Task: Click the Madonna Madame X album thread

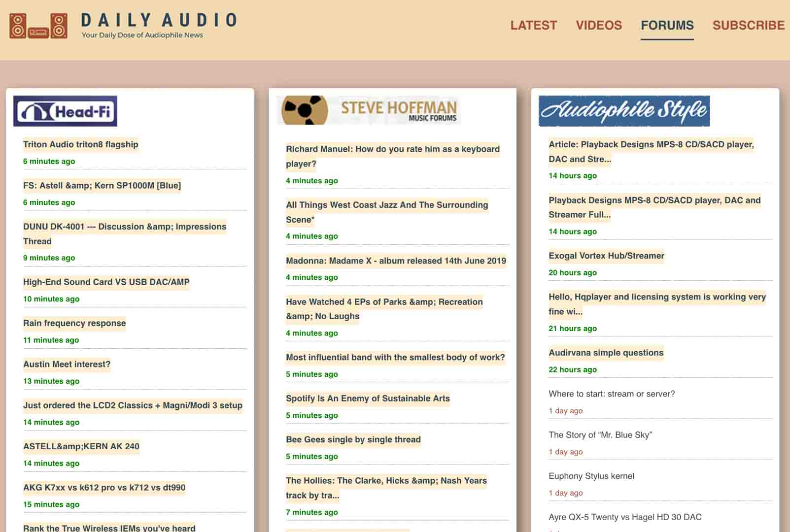Action: click(x=396, y=261)
